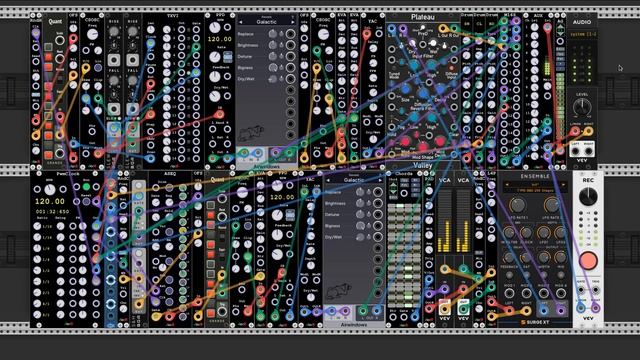Click the Plateau module title
Screen dimensions: 640x360
(x=422, y=17)
